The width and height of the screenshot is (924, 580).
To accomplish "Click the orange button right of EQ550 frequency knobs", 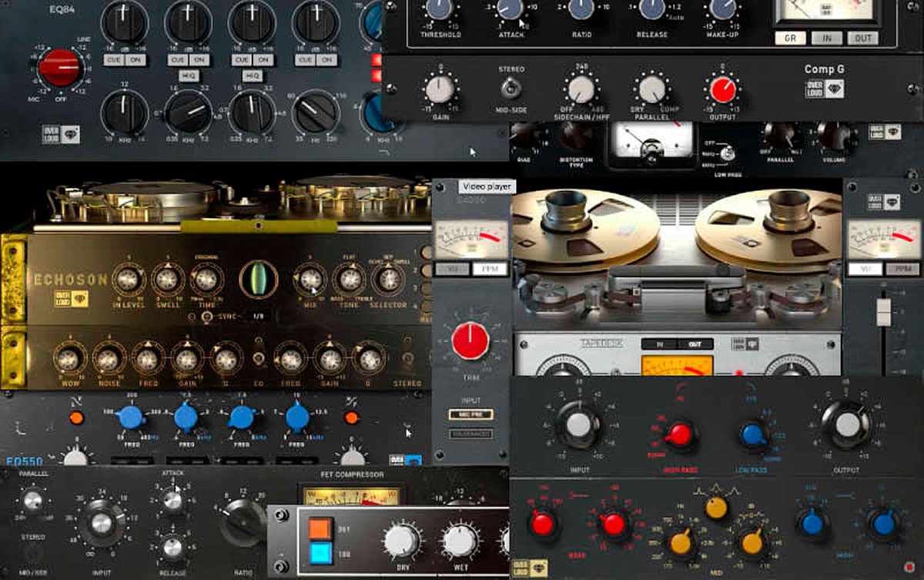I will (x=351, y=417).
